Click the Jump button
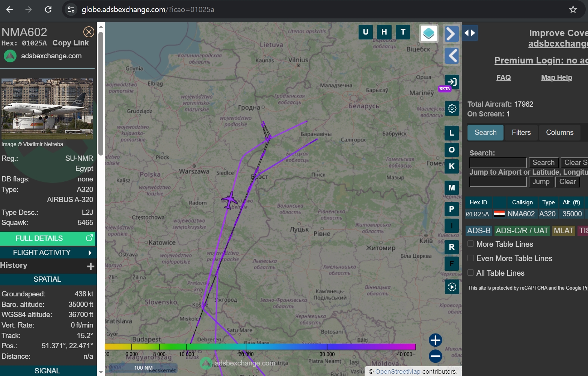The height and width of the screenshot is (376, 588). 541,182
